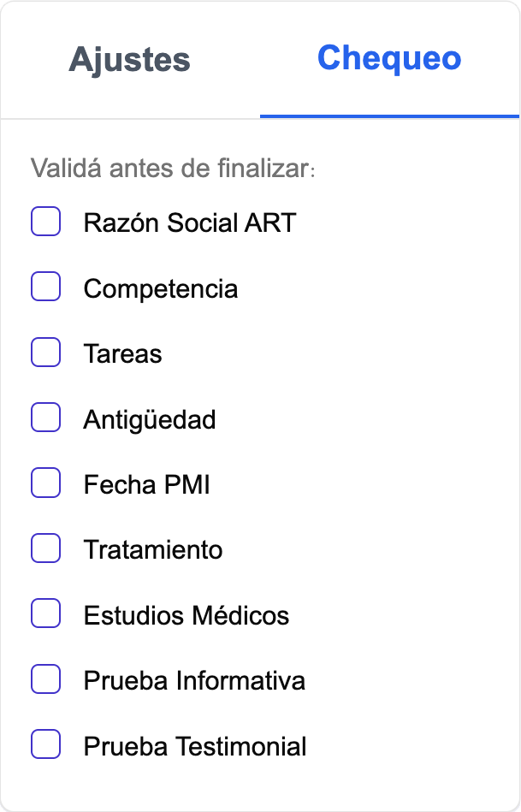Click the Razón Social ART label

pos(190,222)
